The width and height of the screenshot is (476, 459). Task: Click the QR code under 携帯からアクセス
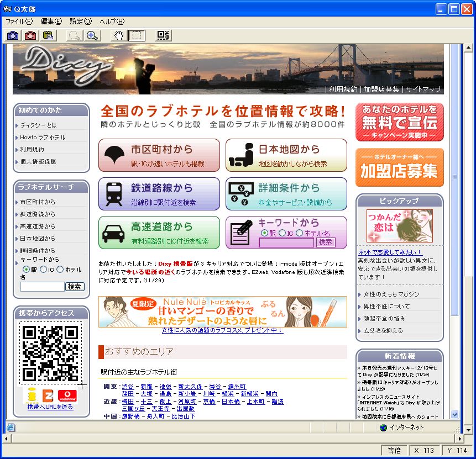pyautogui.click(x=51, y=353)
